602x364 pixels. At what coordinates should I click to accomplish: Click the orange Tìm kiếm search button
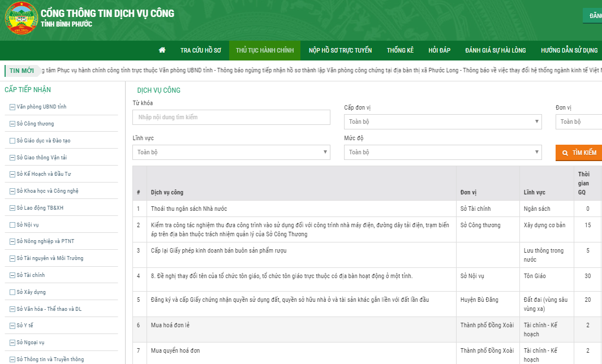(x=579, y=153)
